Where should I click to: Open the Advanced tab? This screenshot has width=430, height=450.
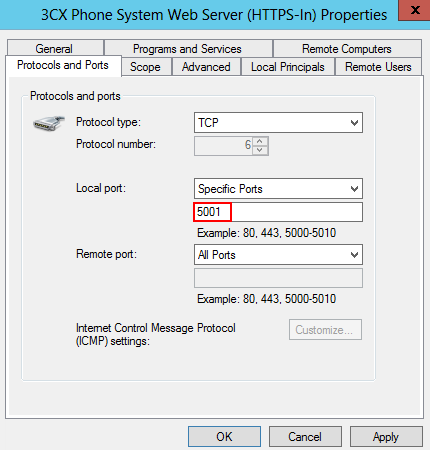point(206,67)
